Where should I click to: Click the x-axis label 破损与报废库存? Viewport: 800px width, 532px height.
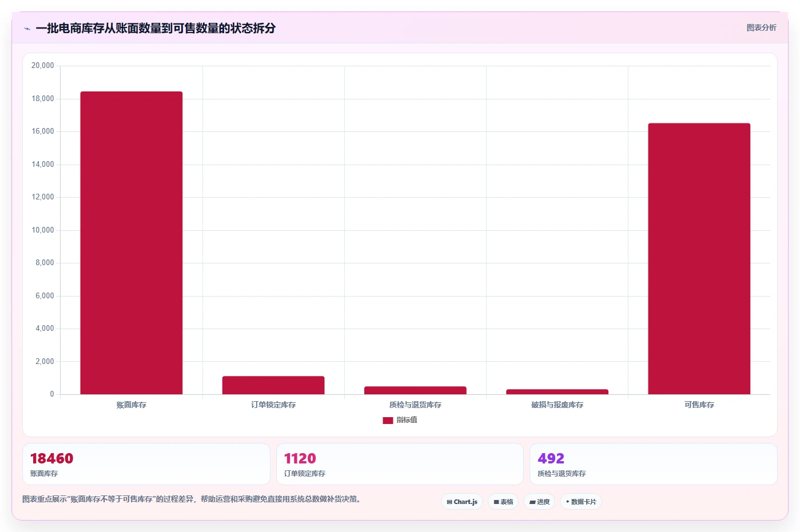[557, 405]
